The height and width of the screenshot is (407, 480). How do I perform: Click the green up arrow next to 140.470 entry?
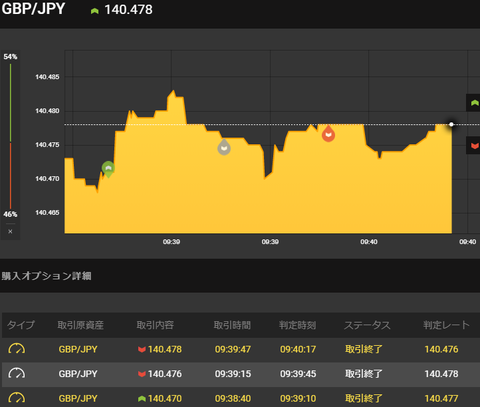click(142, 398)
